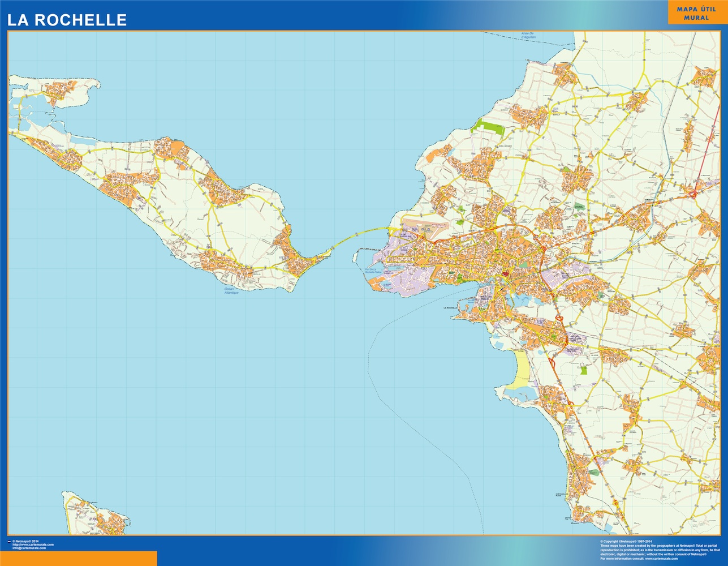
Task: Expand the Area De L'Aiguillon label at top
Action: (528, 36)
